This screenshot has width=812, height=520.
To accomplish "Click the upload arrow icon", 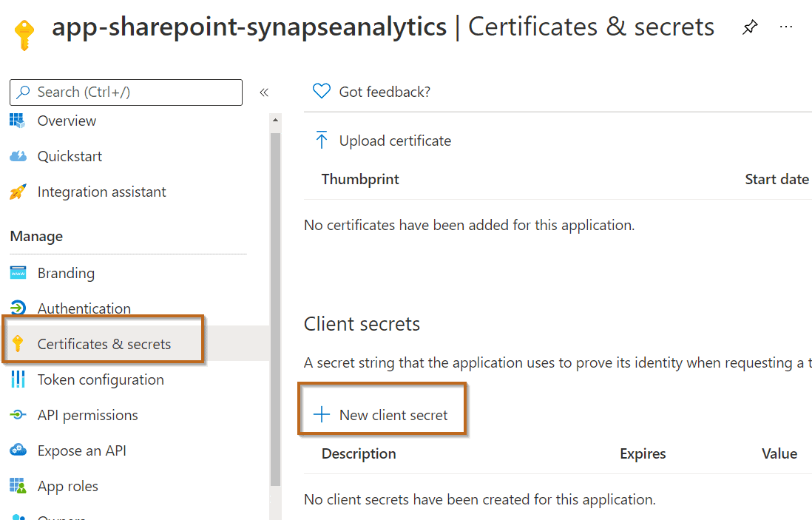I will 322,140.
